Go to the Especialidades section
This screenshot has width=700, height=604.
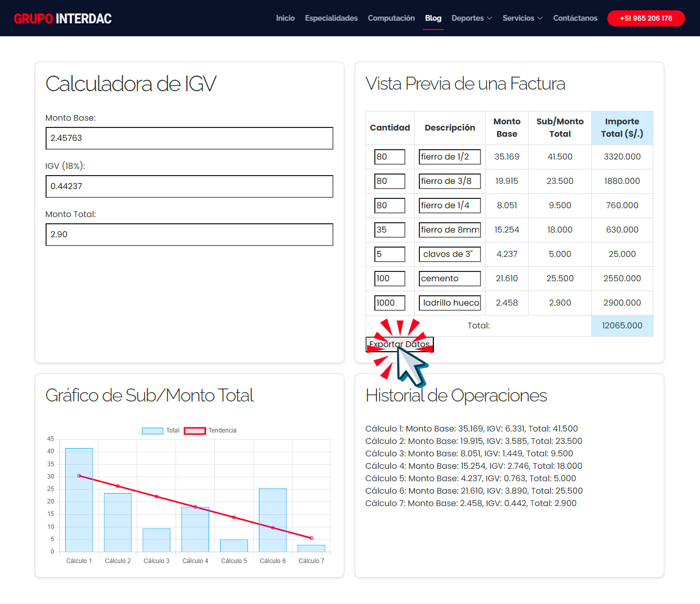331,18
